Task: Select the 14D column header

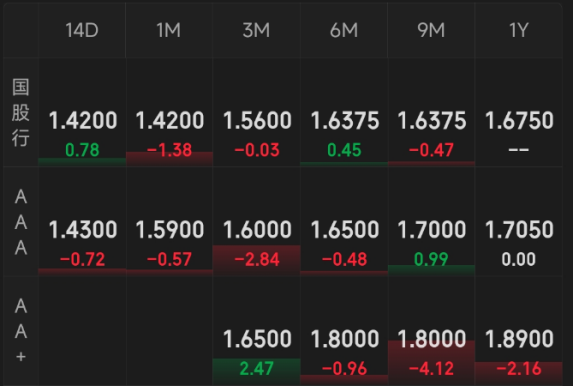Action: pos(82,30)
